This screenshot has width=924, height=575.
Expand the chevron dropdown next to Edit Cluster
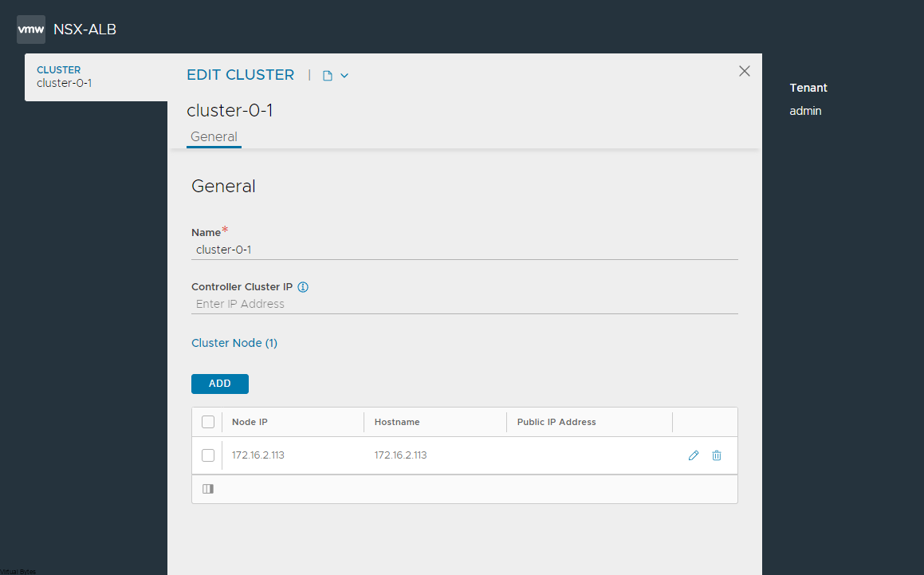click(x=344, y=76)
